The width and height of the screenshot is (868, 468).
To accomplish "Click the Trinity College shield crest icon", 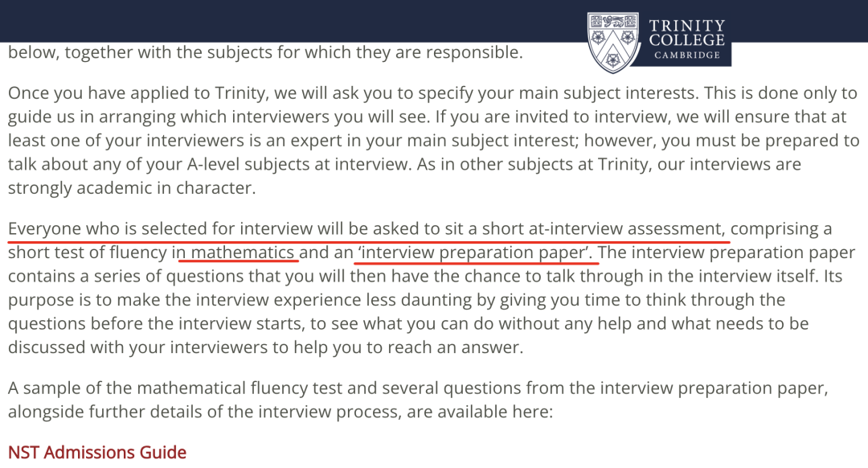I will pos(612,43).
